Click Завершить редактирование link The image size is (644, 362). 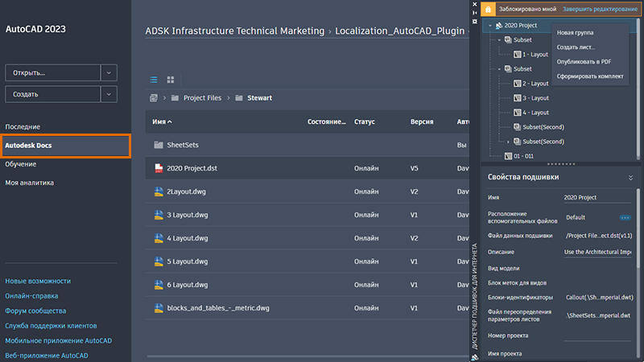click(600, 9)
